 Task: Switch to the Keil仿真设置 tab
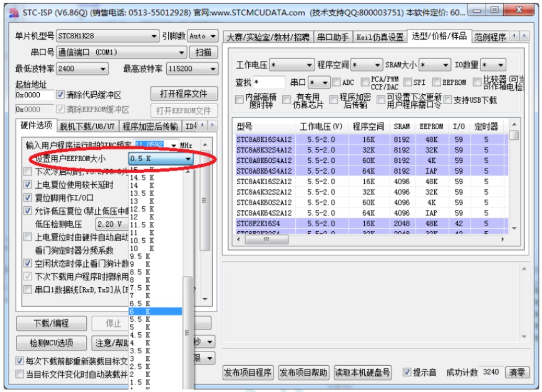click(x=380, y=37)
